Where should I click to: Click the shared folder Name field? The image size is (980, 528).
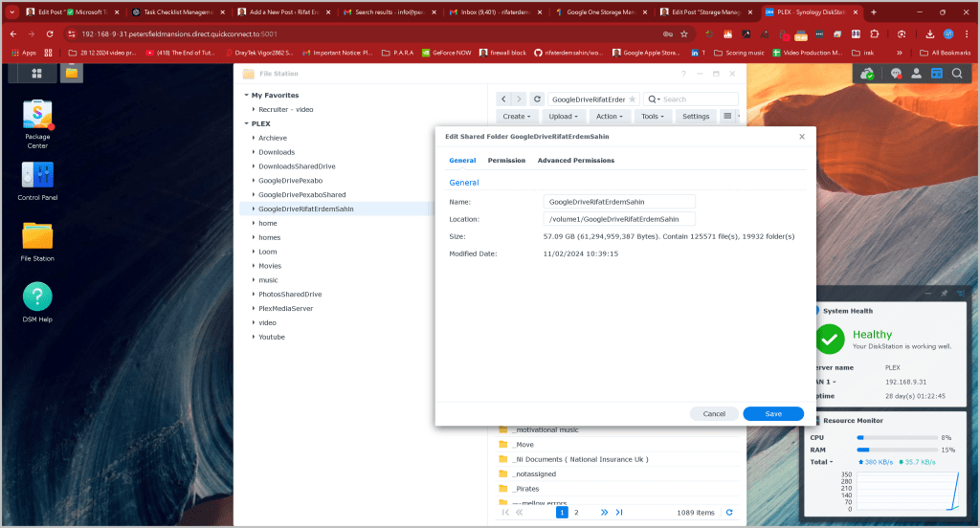tap(619, 202)
